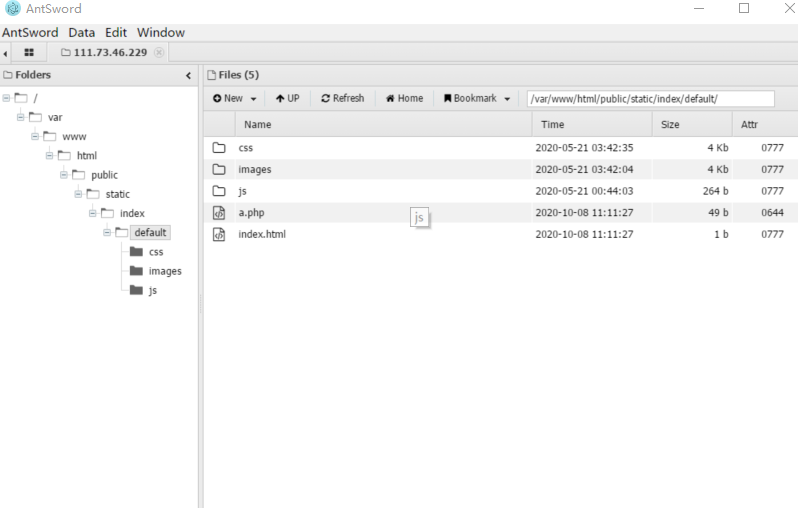Select the a.php file icon
The width and height of the screenshot is (798, 508).
coord(219,213)
